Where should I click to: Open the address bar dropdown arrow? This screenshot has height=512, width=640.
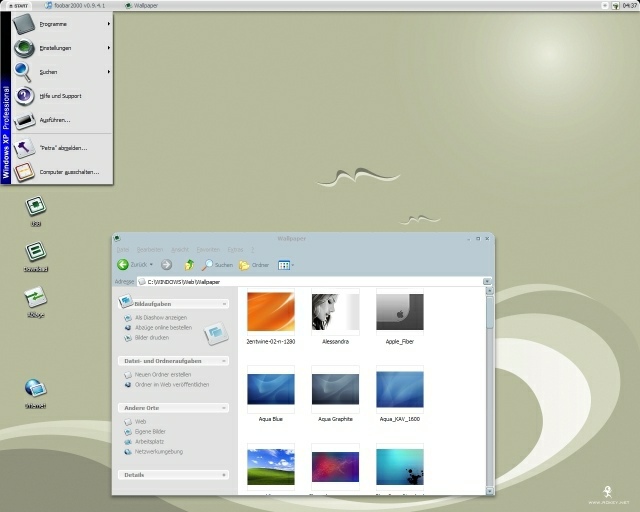coord(487,282)
